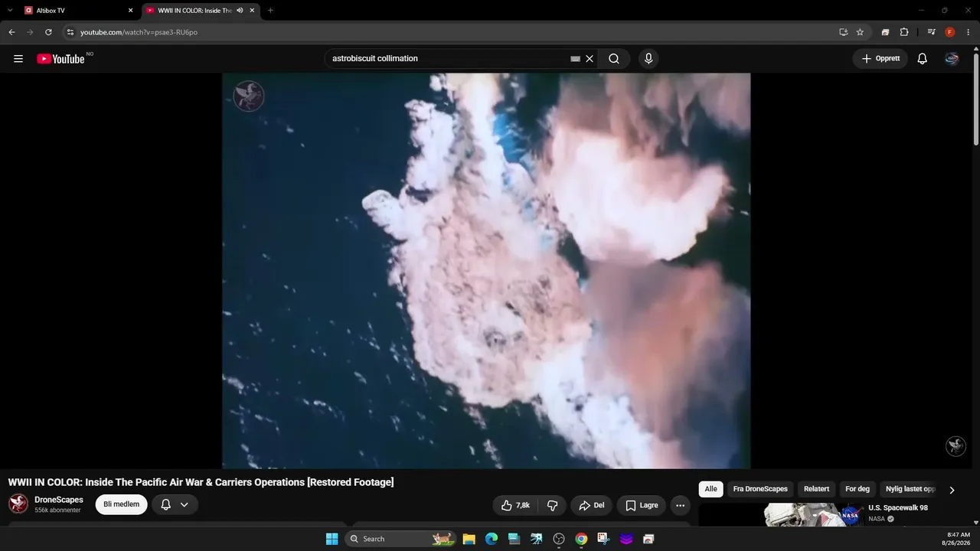Show next filter chips arrow
Image resolution: width=980 pixels, height=551 pixels.
(952, 490)
